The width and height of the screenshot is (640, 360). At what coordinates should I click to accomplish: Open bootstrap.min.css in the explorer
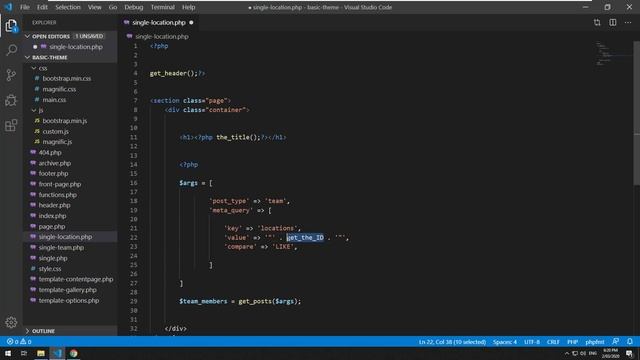67,78
